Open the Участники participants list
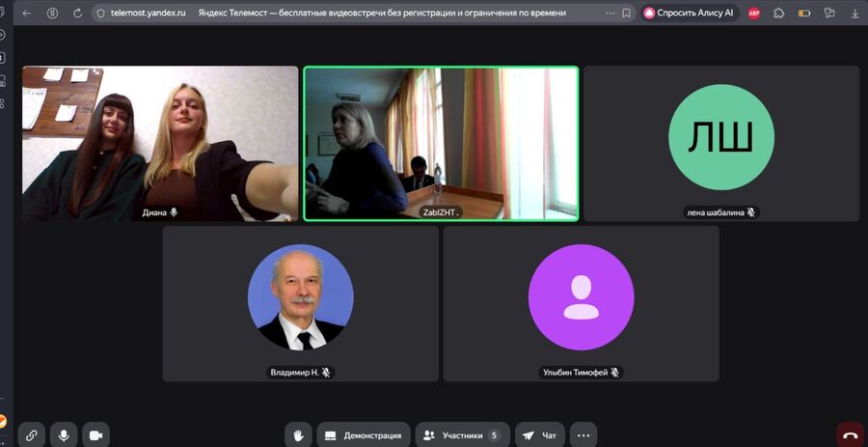Image resolution: width=868 pixels, height=447 pixels. click(462, 435)
